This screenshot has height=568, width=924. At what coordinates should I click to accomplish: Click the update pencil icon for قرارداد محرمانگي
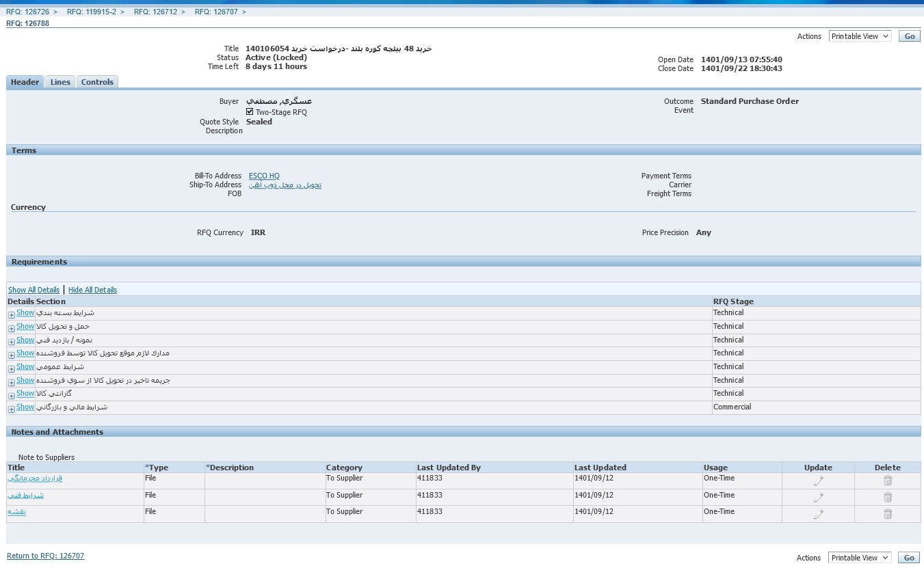(x=818, y=481)
